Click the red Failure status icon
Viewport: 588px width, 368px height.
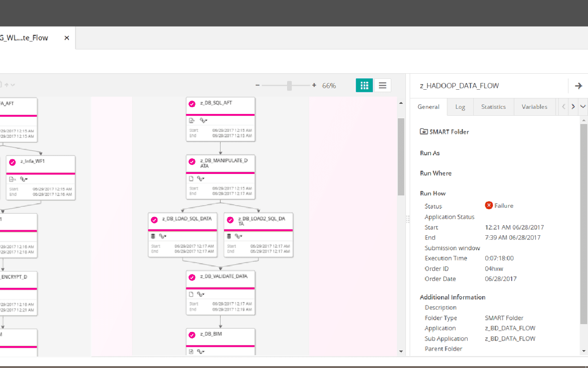489,205
